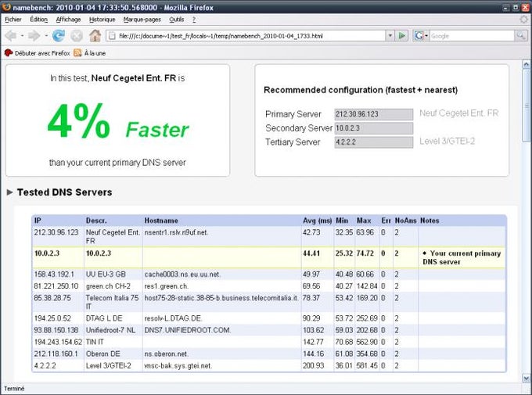The width and height of the screenshot is (532, 395).
Task: Click the NoAns column header
Action: pos(405,221)
